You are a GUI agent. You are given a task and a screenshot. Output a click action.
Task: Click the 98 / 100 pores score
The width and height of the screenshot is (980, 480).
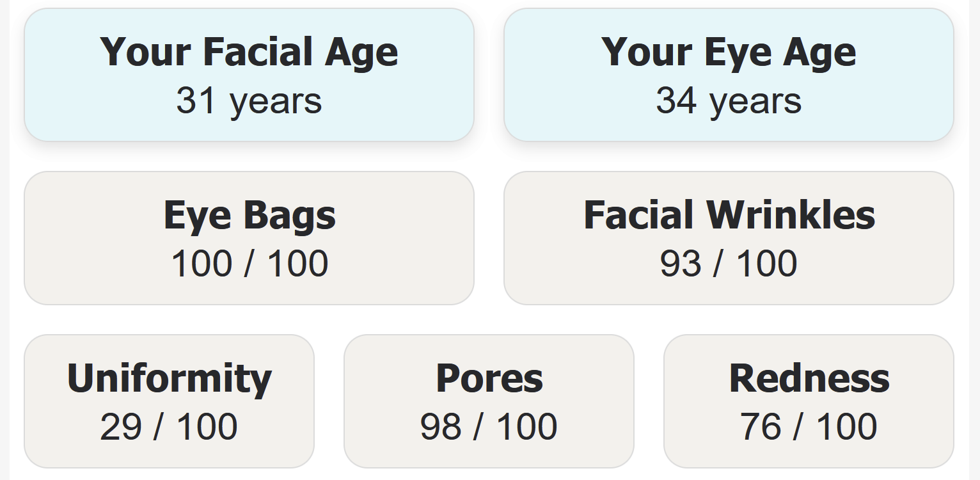(x=489, y=427)
